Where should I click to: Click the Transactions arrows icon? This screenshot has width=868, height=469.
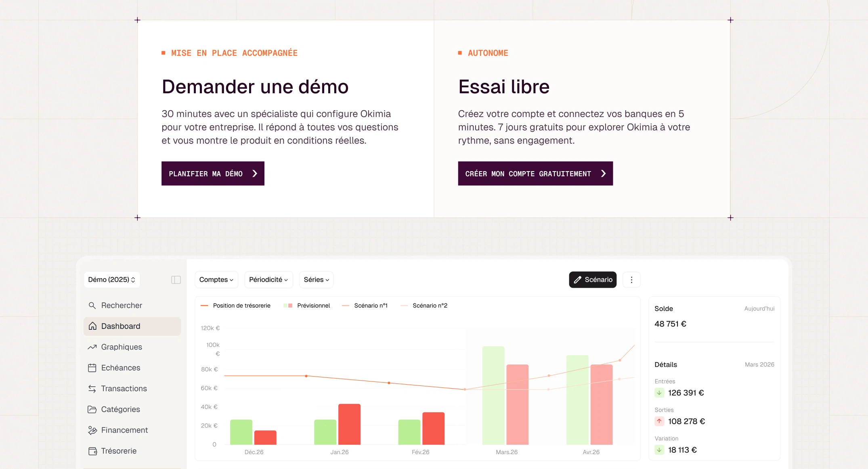(x=92, y=389)
